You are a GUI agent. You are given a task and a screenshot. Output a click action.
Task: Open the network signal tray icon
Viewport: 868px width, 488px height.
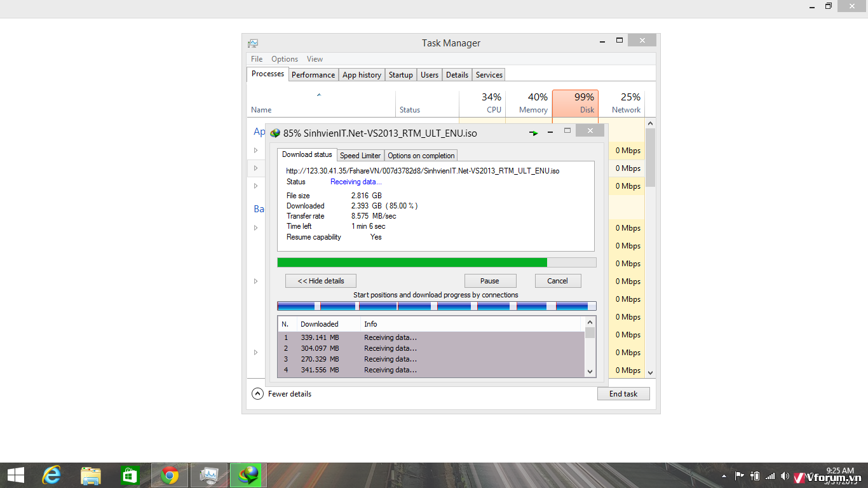(770, 476)
